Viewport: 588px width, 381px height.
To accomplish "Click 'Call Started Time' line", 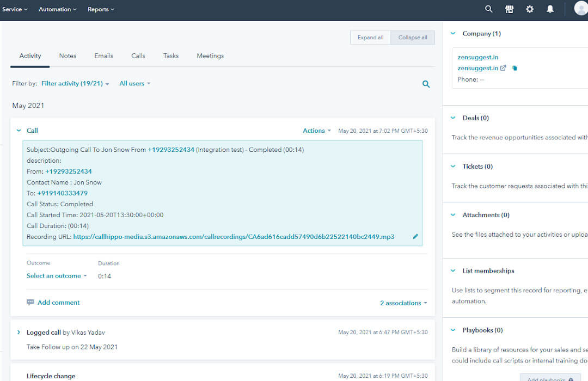I will coord(95,215).
